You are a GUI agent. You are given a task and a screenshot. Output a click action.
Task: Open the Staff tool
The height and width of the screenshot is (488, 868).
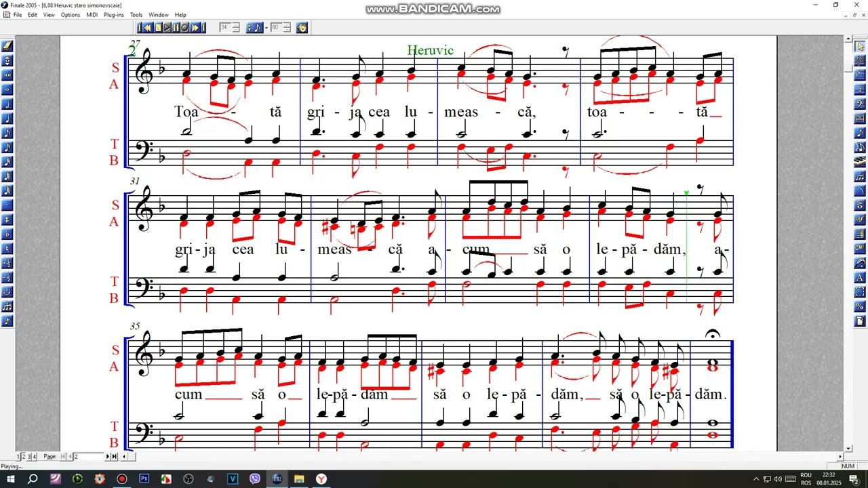[860, 60]
